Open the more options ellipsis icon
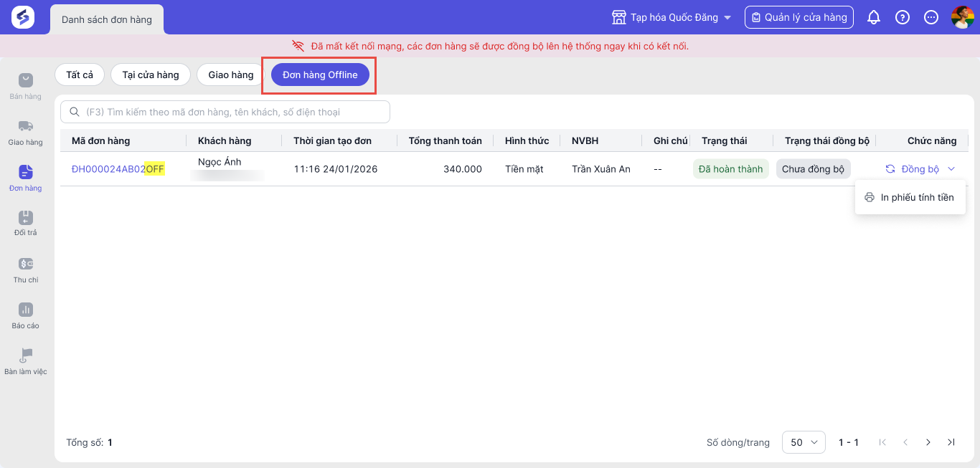The width and height of the screenshot is (980, 468). (x=931, y=17)
